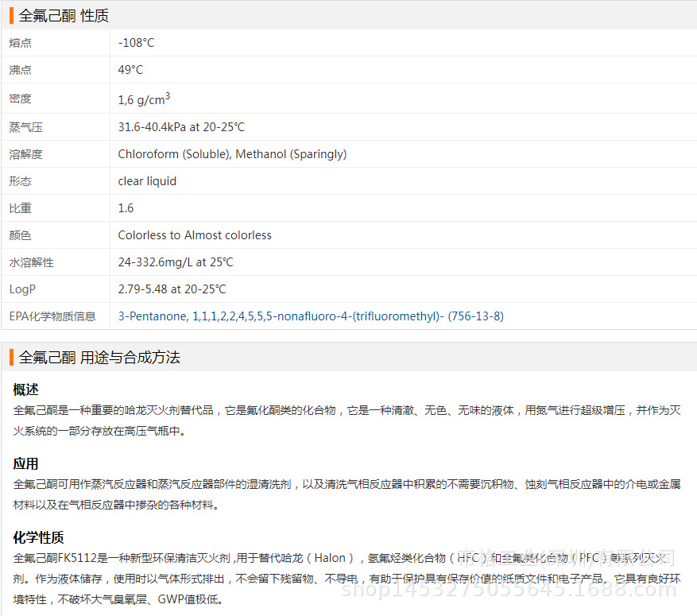Image resolution: width=697 pixels, height=616 pixels.
Task: Select the 熔点 (melting point) row label
Action: click(x=20, y=43)
